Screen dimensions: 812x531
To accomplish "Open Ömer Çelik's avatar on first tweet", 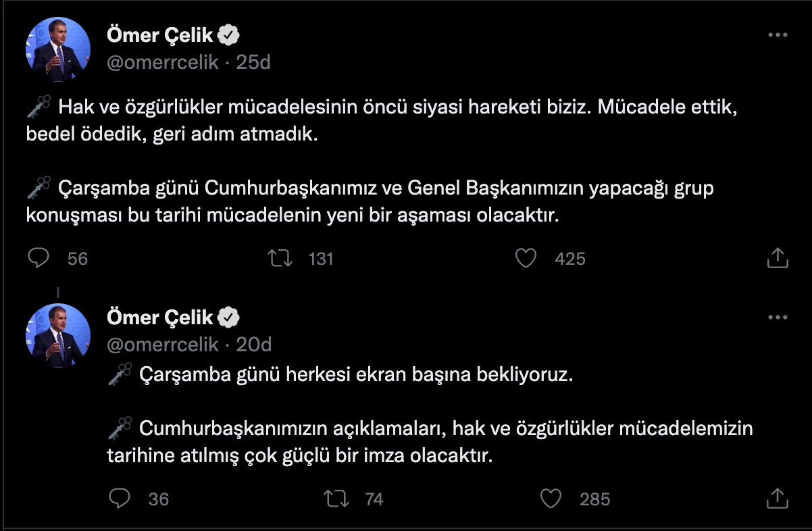I will click(x=58, y=49).
